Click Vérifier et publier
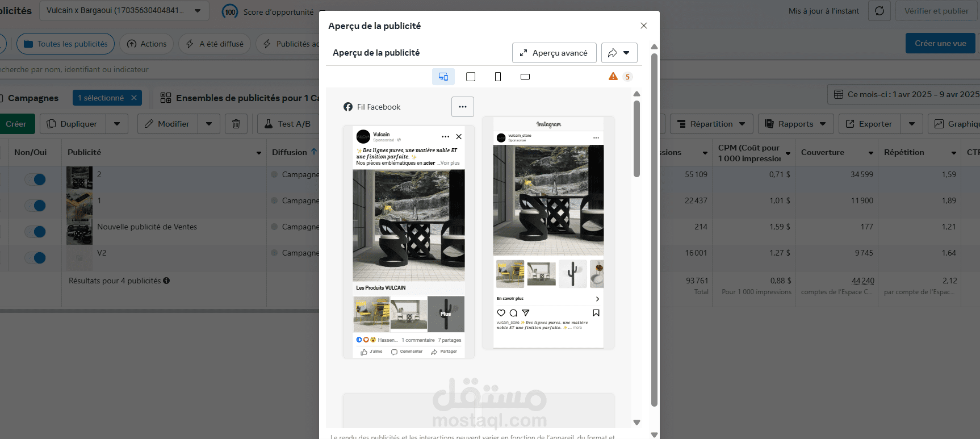This screenshot has height=439, width=980. click(936, 11)
